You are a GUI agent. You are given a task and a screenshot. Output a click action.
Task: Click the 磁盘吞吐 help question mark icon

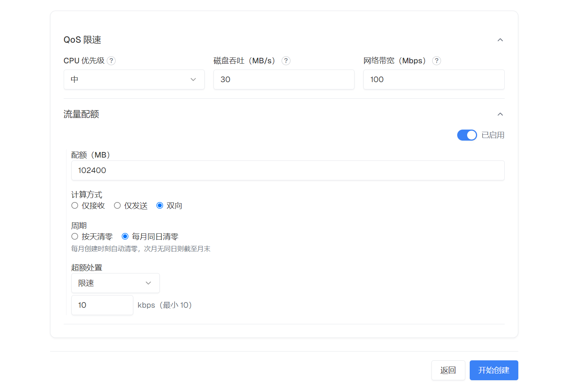(286, 61)
